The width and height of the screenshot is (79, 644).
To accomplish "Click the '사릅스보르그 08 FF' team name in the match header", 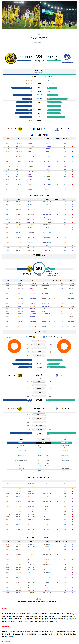I will pos(54,58).
